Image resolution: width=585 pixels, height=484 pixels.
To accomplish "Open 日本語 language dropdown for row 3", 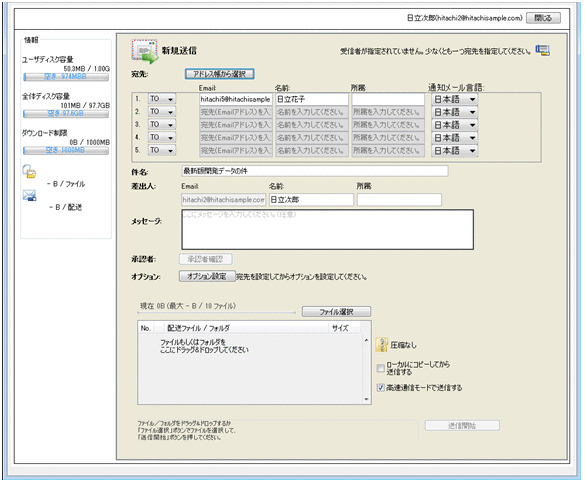I will pyautogui.click(x=454, y=125).
